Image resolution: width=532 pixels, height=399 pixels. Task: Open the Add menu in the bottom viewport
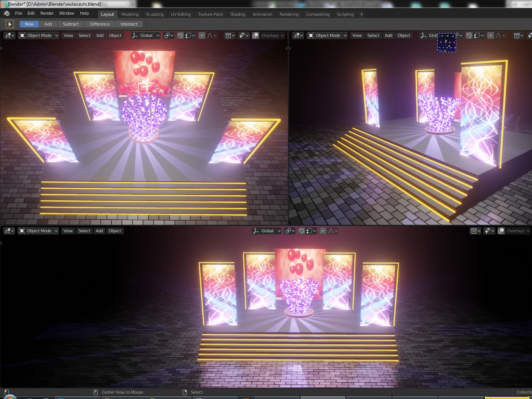[x=99, y=230]
